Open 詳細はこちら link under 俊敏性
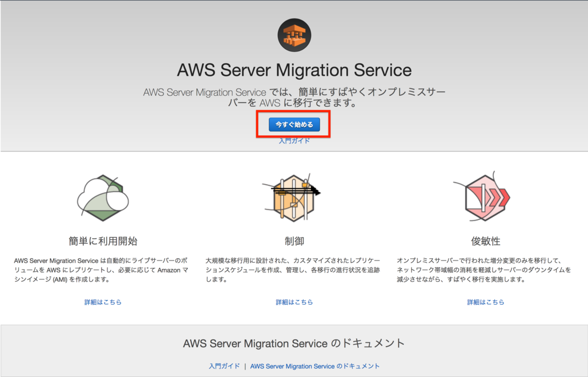The image size is (588, 377). 486,302
